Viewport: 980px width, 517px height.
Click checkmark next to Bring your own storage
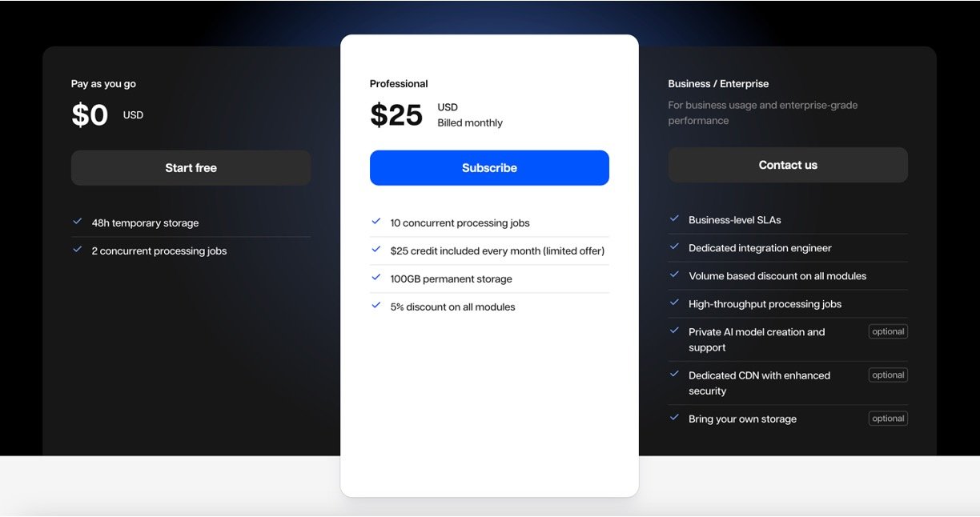[675, 418]
